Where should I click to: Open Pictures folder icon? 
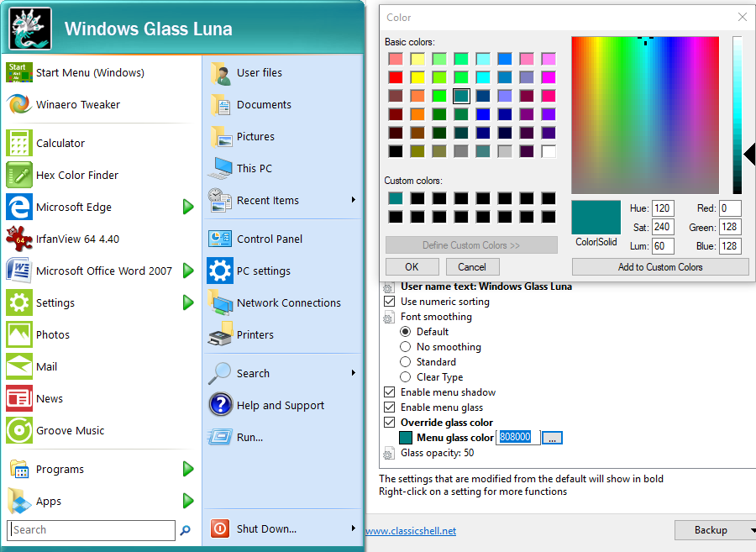220,137
